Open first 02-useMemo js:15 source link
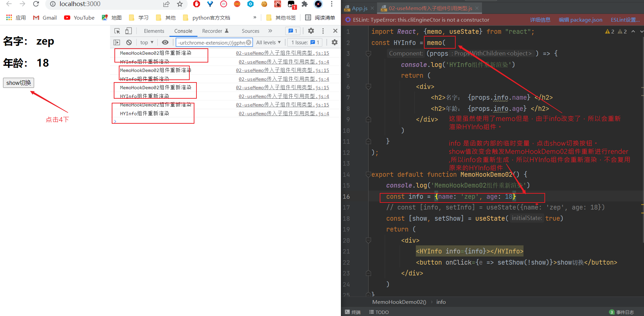The width and height of the screenshot is (644, 316). coord(283,53)
